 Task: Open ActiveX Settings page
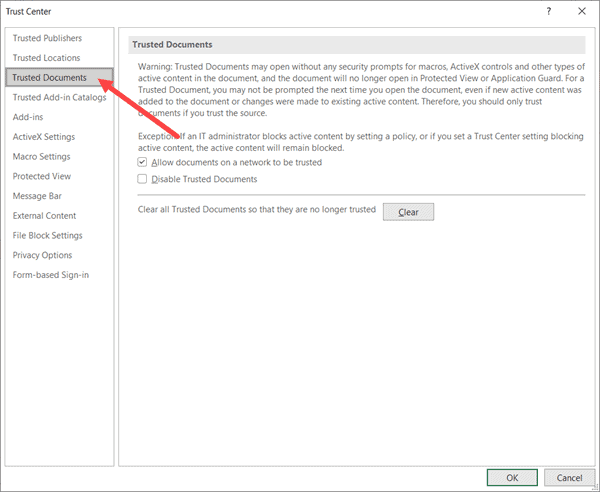click(43, 137)
